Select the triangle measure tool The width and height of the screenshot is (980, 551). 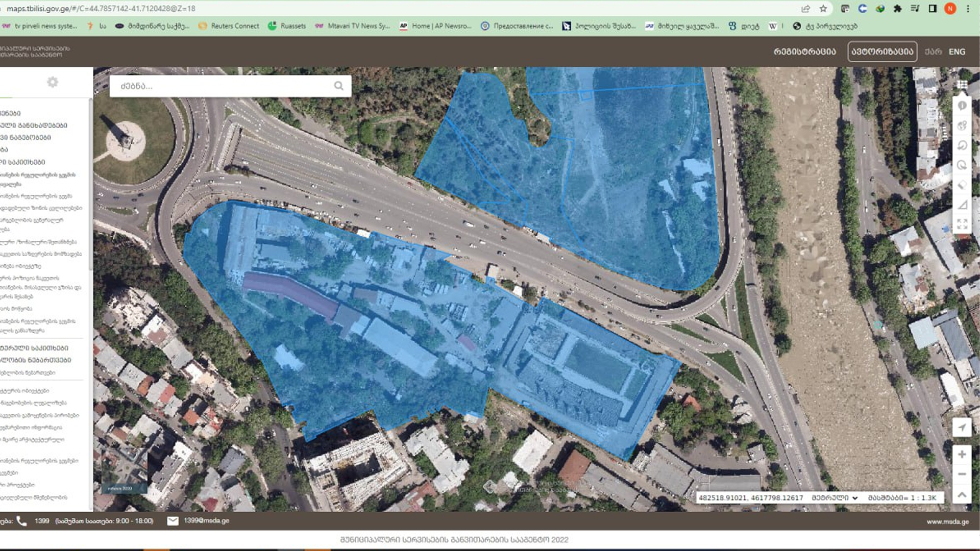point(962,205)
